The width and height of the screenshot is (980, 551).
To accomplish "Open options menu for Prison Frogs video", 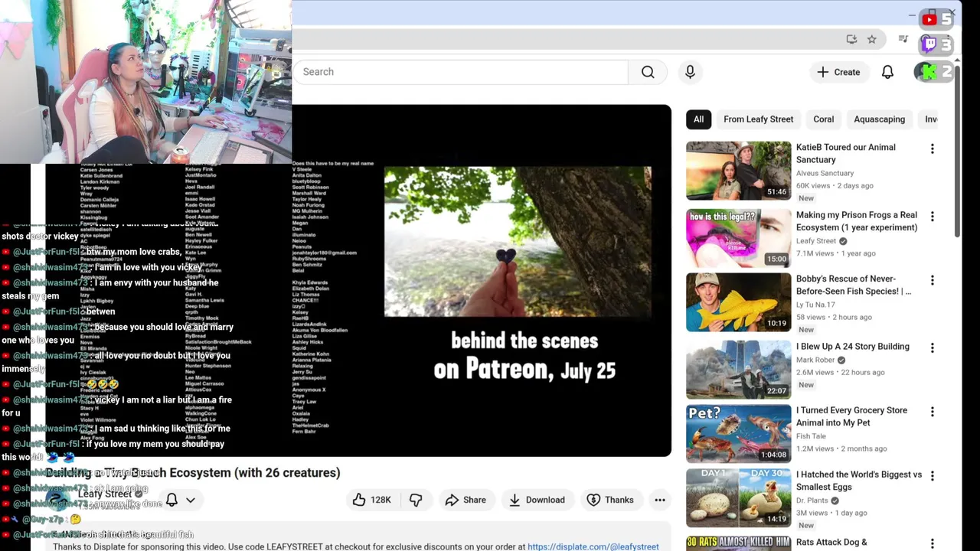I will [932, 217].
